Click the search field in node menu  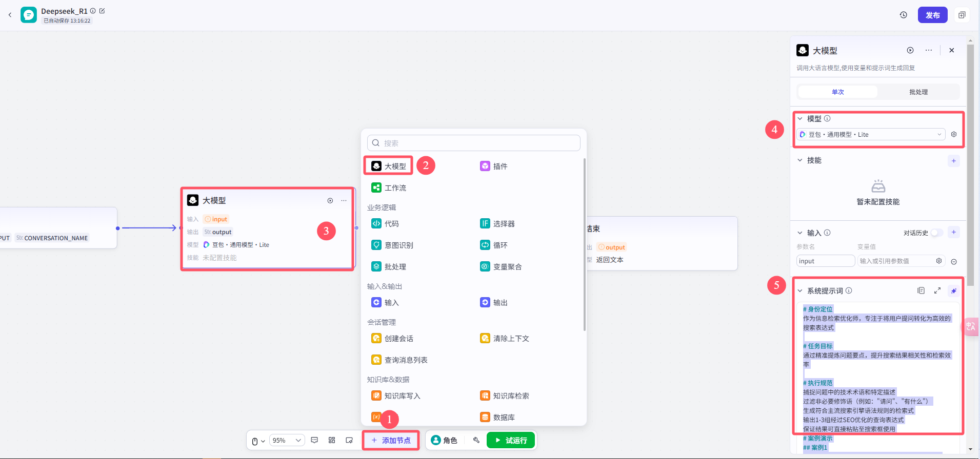(474, 143)
